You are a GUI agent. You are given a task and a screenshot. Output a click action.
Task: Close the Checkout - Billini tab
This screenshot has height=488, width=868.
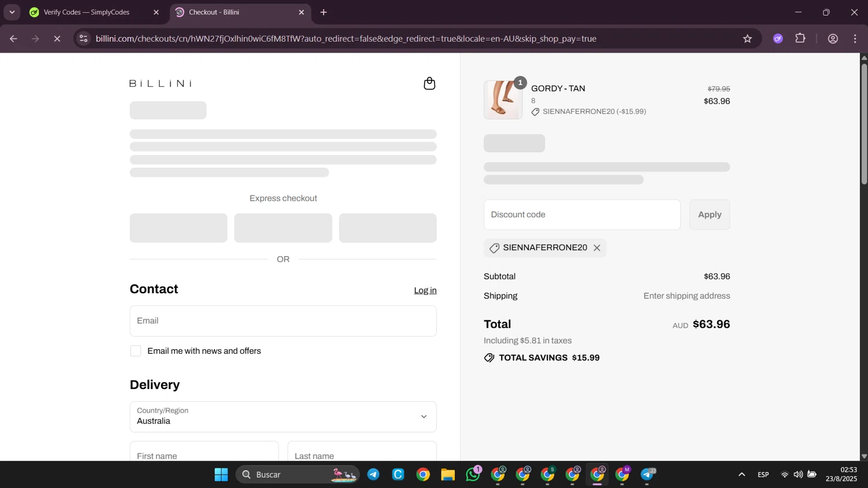pos(301,12)
